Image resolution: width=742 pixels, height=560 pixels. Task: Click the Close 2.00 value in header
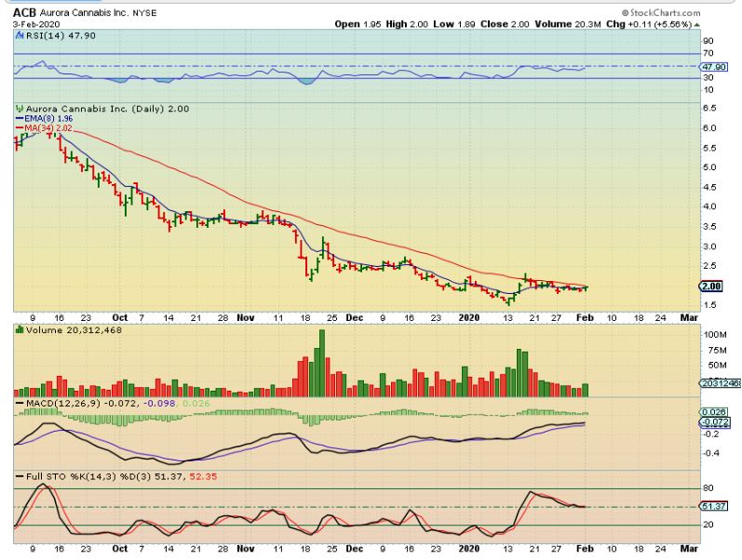pyautogui.click(x=505, y=24)
